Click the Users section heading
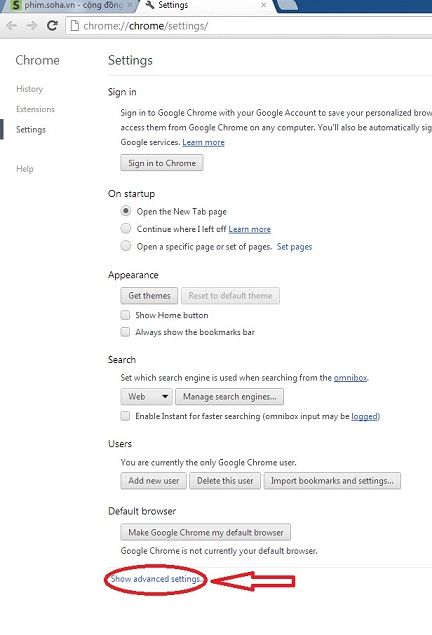 point(120,444)
